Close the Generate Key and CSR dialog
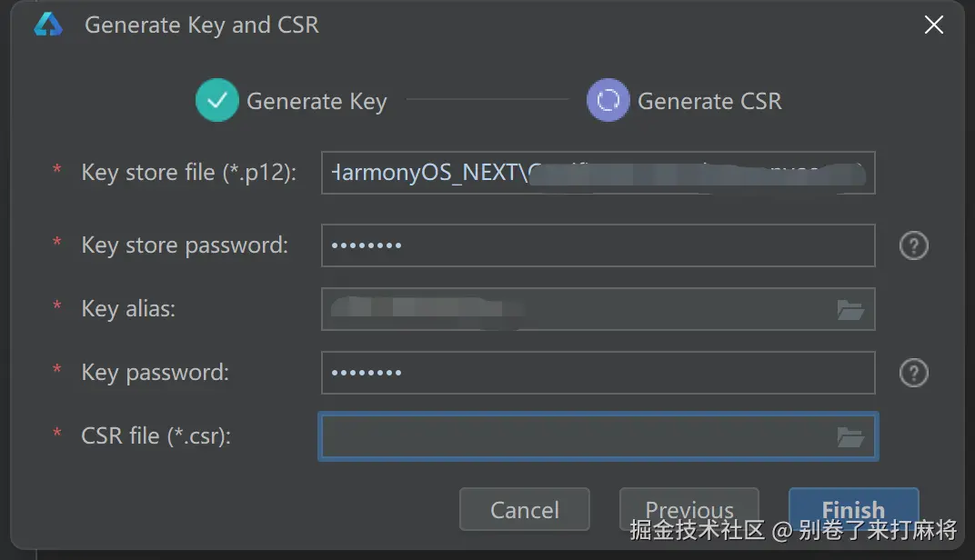 coord(933,25)
